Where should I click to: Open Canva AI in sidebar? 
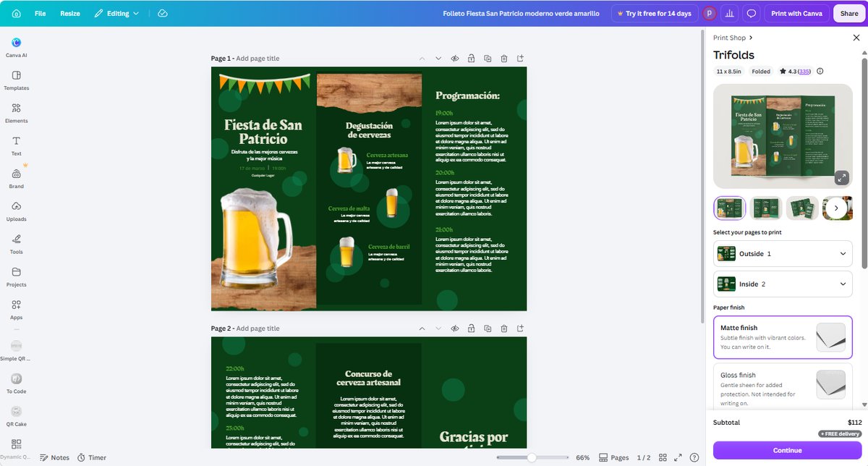click(x=16, y=47)
